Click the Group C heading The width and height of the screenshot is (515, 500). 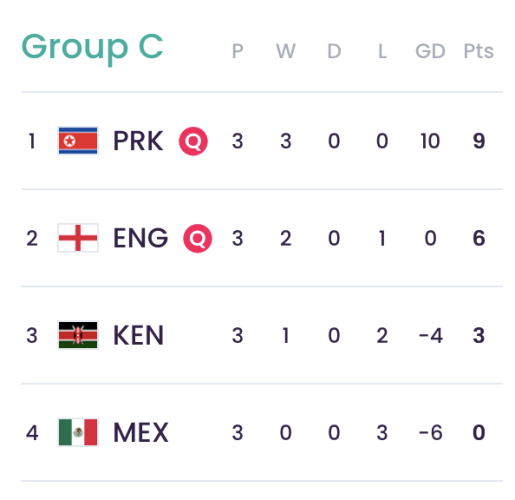pos(92,48)
